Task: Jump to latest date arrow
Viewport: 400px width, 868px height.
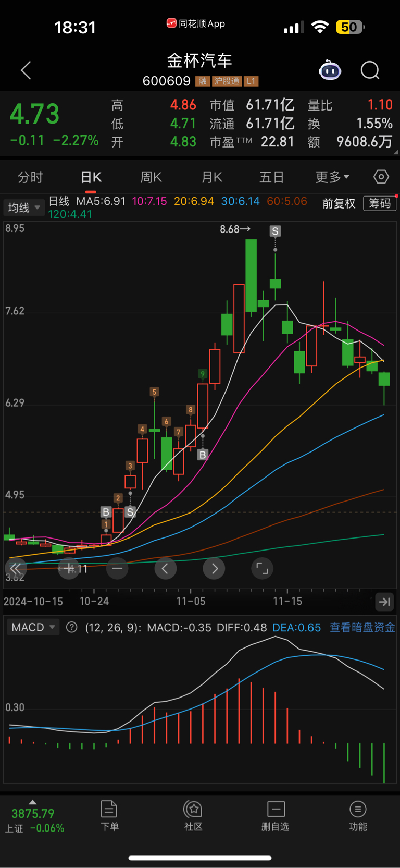Action: click(x=385, y=602)
